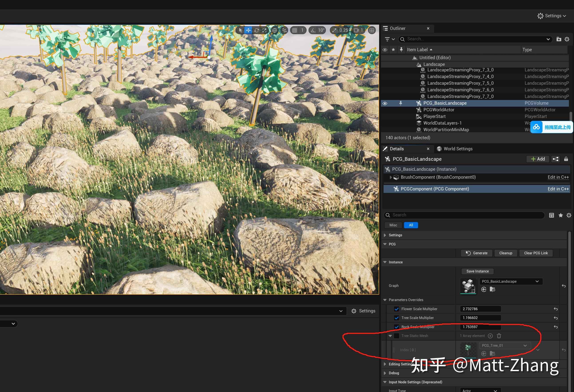Toggle rotation snap angle icon
Screen dimensions: 574x392
tap(313, 30)
